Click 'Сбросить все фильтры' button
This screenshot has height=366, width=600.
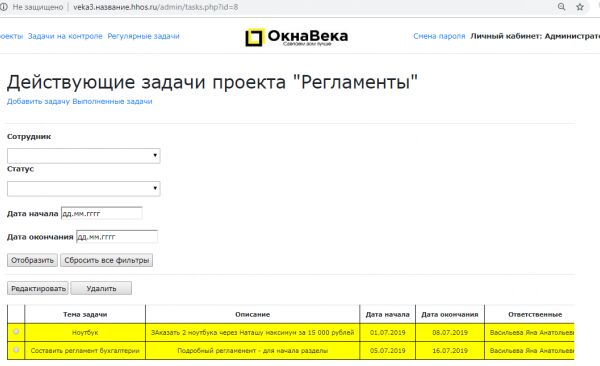[x=106, y=260]
